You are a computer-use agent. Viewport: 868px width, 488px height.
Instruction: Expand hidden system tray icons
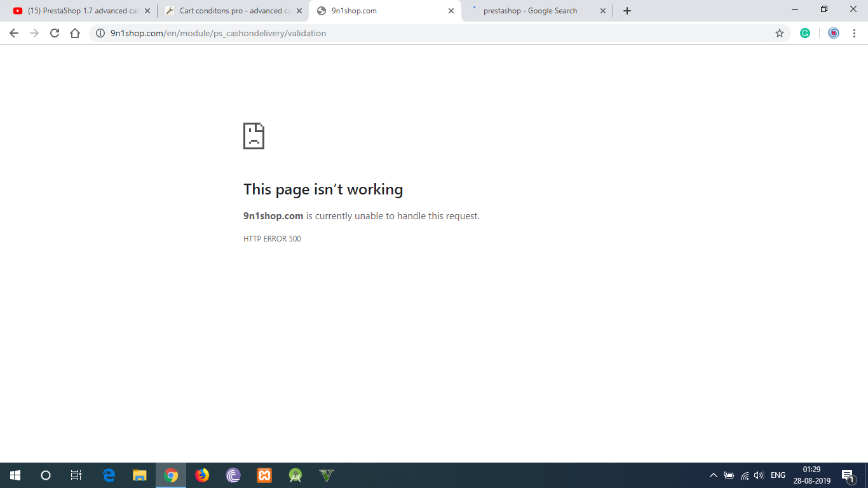pos(713,475)
